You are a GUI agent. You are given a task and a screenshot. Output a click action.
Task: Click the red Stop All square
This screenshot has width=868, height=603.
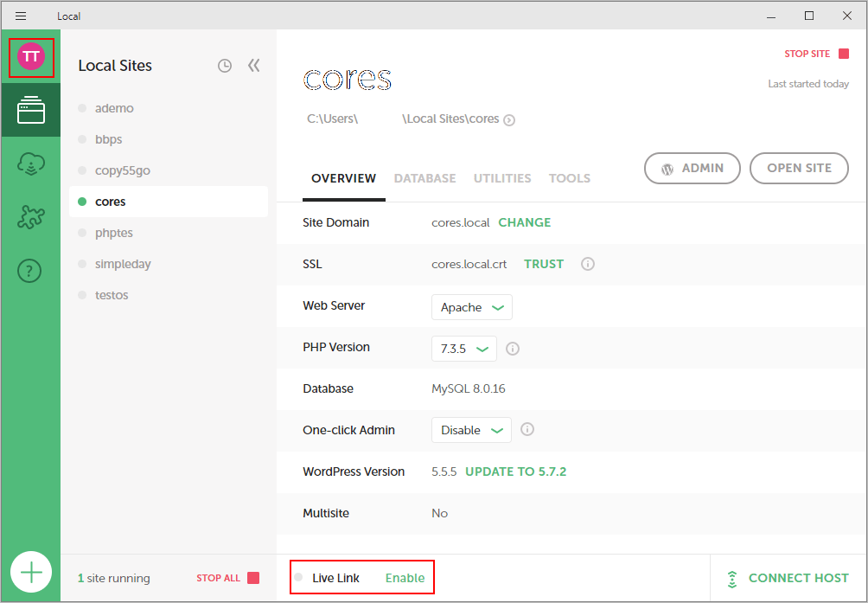click(x=253, y=578)
